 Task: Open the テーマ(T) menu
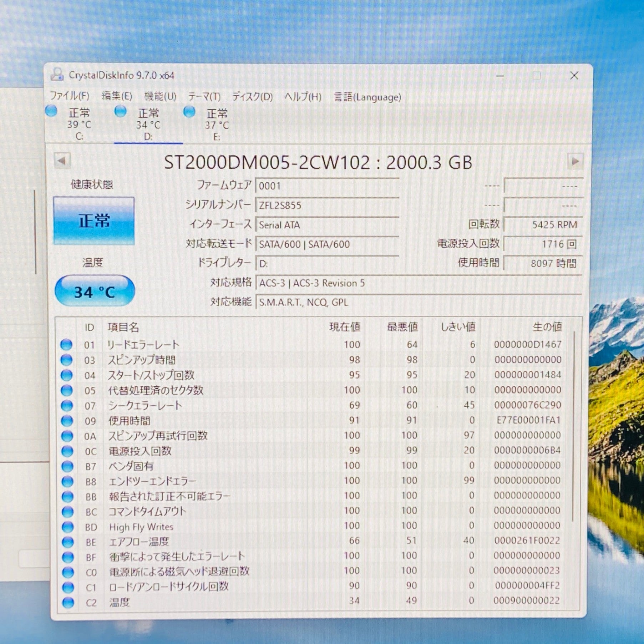coord(204,97)
